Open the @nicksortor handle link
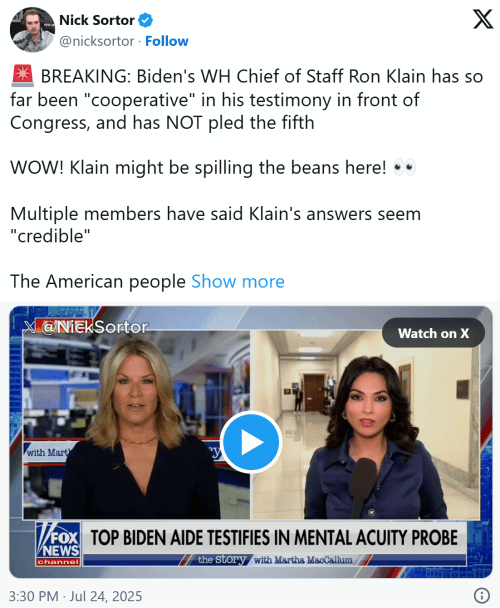 97,41
